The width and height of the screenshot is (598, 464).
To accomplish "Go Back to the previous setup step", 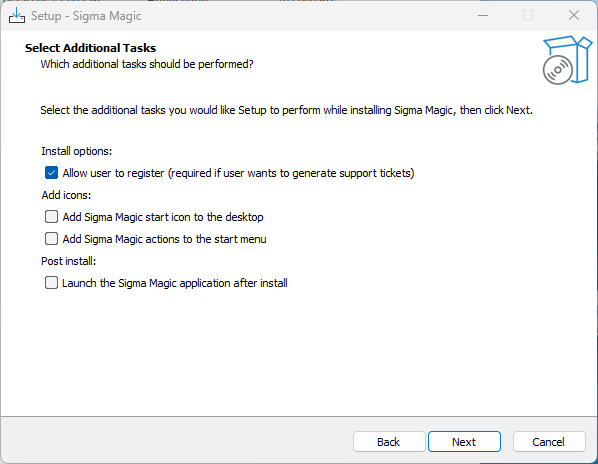I will pyautogui.click(x=389, y=442).
